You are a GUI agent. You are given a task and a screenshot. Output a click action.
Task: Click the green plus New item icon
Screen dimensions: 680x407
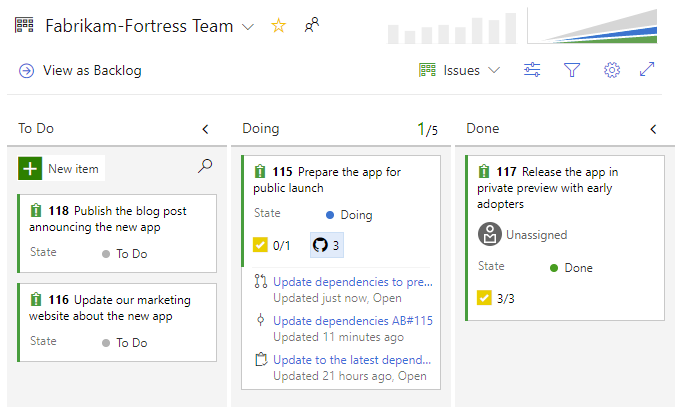(30, 169)
